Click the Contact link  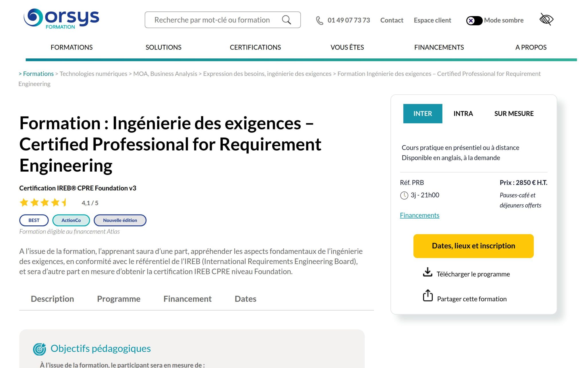[x=392, y=20]
